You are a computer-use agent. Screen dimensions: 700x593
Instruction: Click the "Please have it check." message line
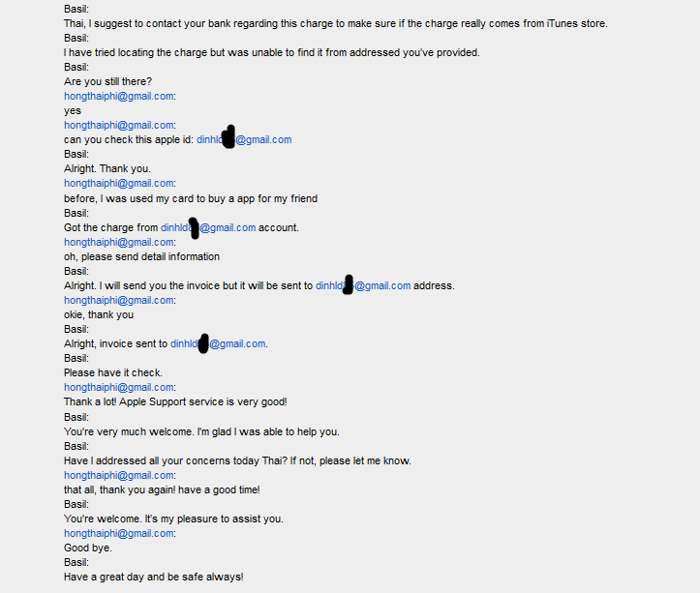tap(112, 372)
